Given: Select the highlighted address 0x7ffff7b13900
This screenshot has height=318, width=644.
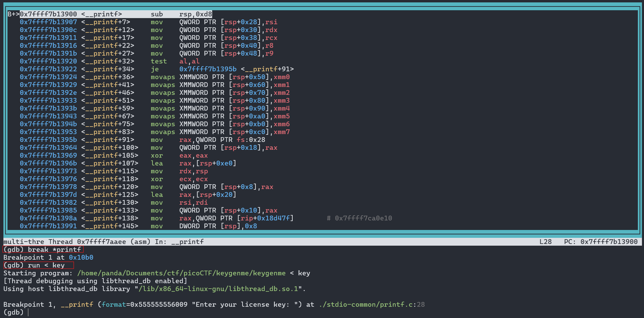Looking at the screenshot, I should 48,14.
